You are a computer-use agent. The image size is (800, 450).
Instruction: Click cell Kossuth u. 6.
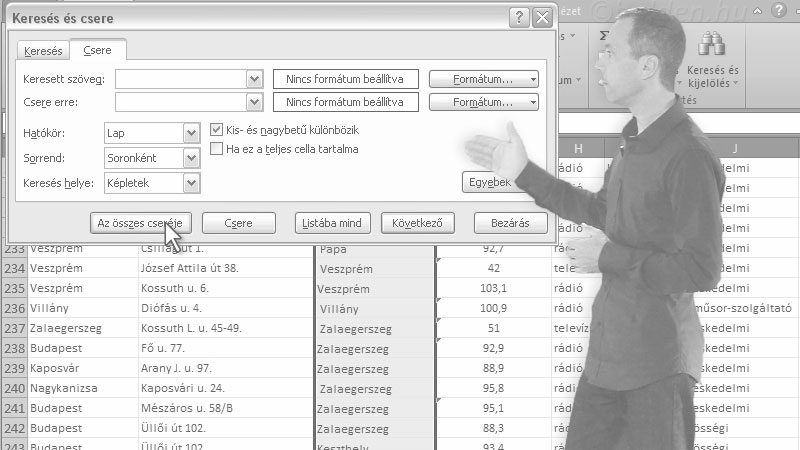pos(226,288)
